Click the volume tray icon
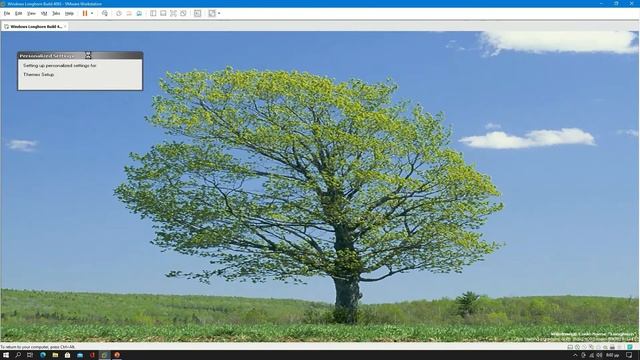640x360 pixels. pos(599,356)
